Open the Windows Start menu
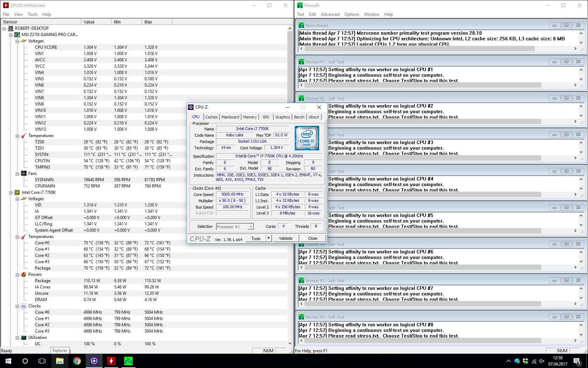 coord(8,361)
